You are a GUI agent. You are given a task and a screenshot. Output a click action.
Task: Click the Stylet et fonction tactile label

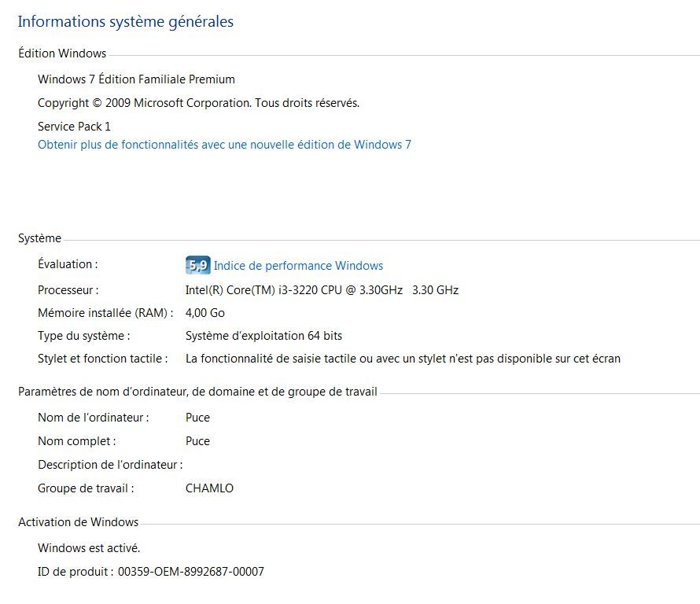[103, 359]
